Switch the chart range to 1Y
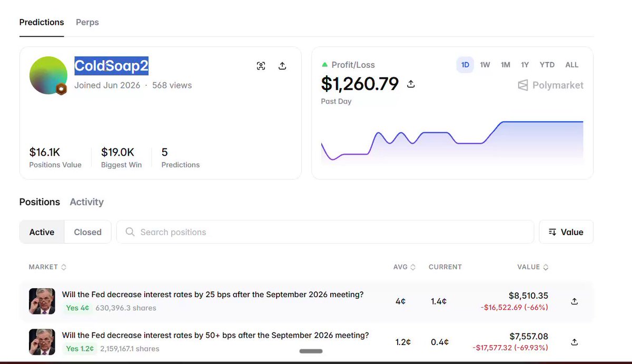 [525, 65]
